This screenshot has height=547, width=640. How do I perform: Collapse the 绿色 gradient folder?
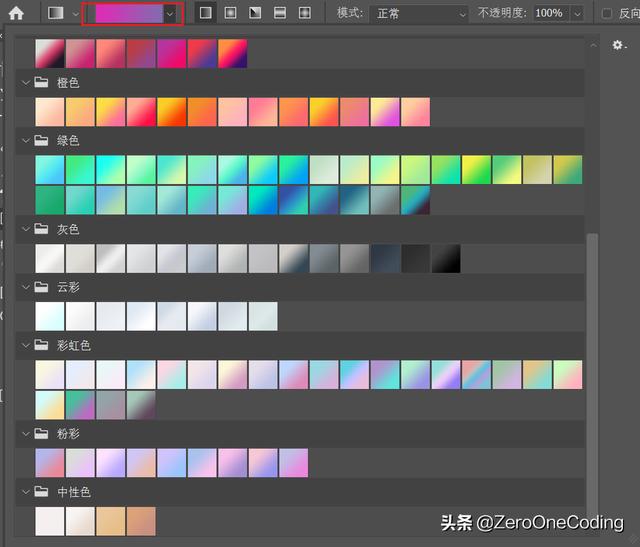(26, 141)
